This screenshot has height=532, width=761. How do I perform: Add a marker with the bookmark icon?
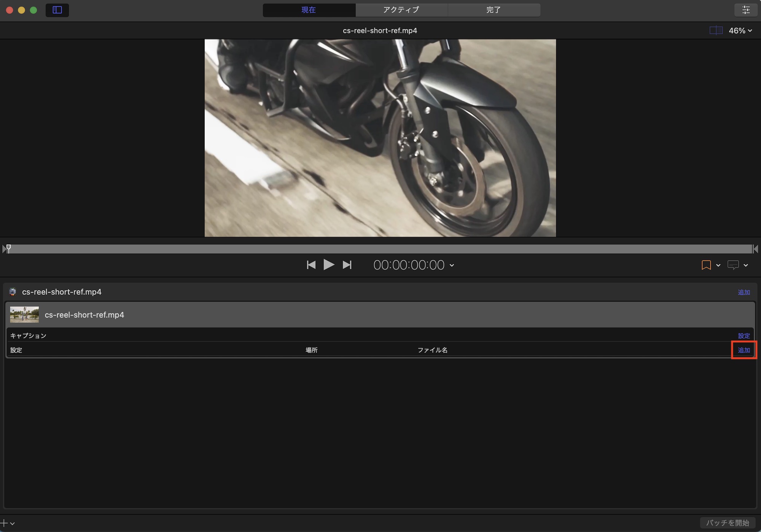click(x=706, y=265)
